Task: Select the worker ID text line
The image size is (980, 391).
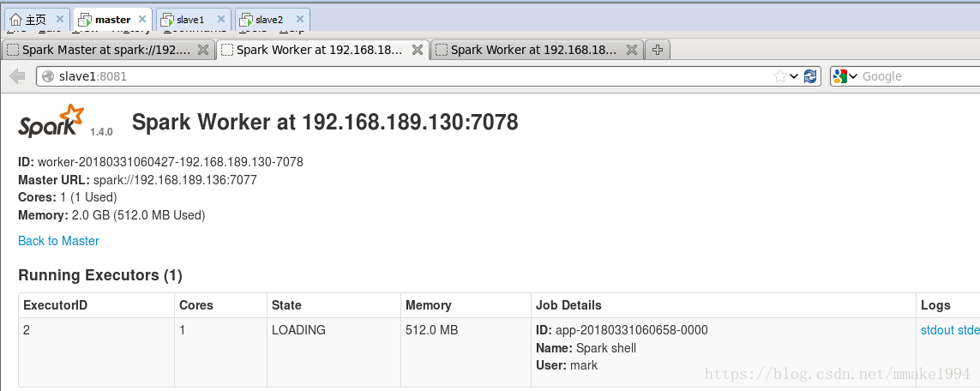Action: click(160, 162)
